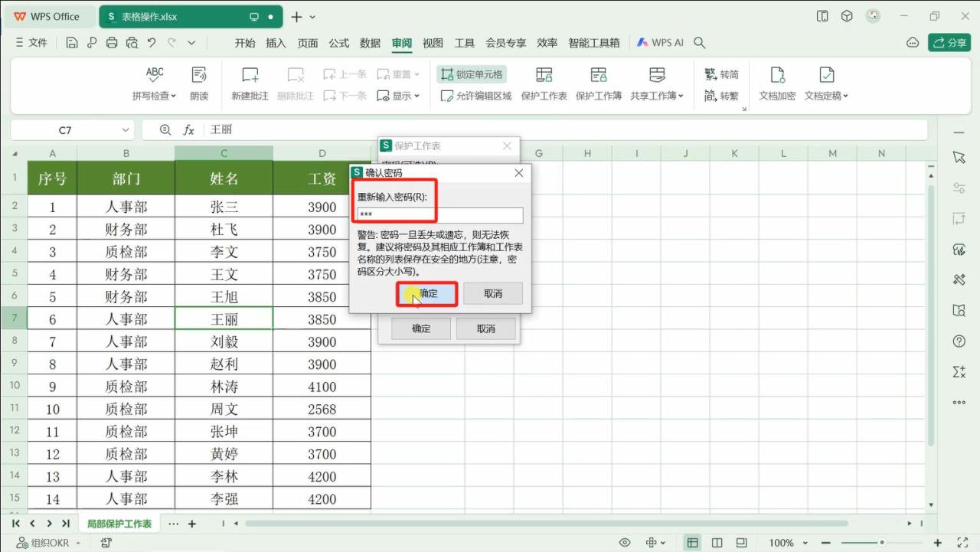Screen dimensions: 980x552
Task: Click the Save icon in quick access bar
Action: pos(72,43)
